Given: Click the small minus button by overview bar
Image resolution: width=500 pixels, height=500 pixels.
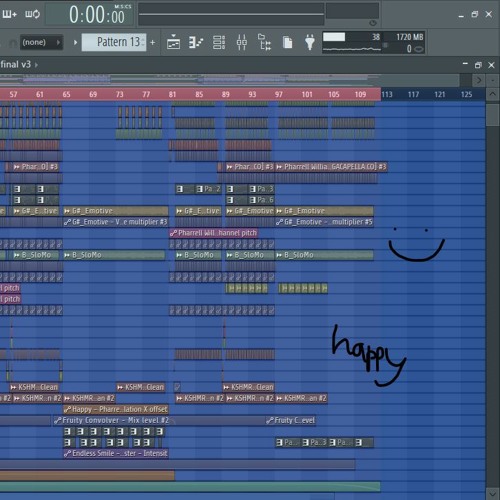Looking at the screenshot, I should tap(492, 80).
